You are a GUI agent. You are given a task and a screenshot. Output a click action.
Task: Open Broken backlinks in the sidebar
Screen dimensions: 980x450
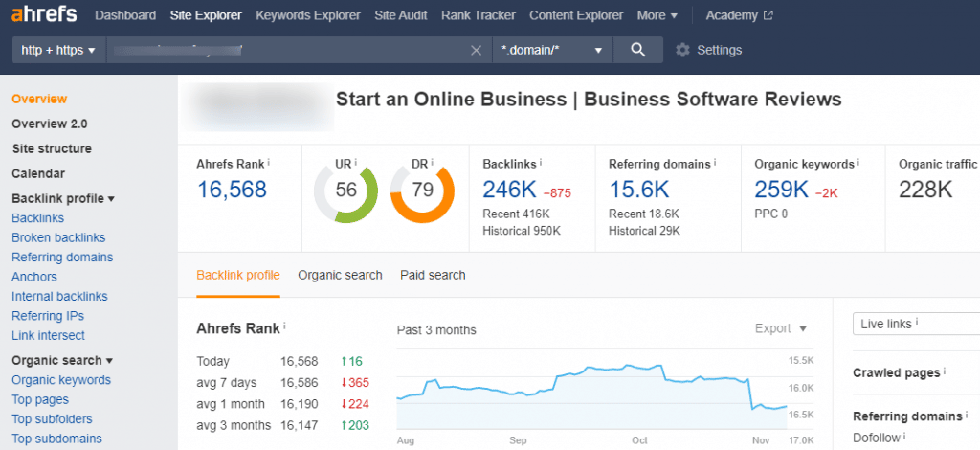click(58, 237)
